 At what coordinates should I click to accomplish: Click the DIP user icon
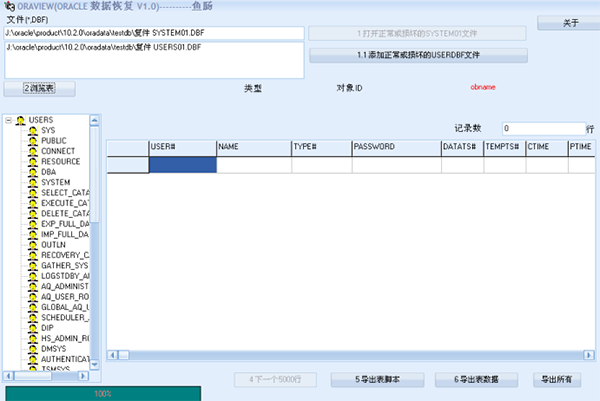33,328
